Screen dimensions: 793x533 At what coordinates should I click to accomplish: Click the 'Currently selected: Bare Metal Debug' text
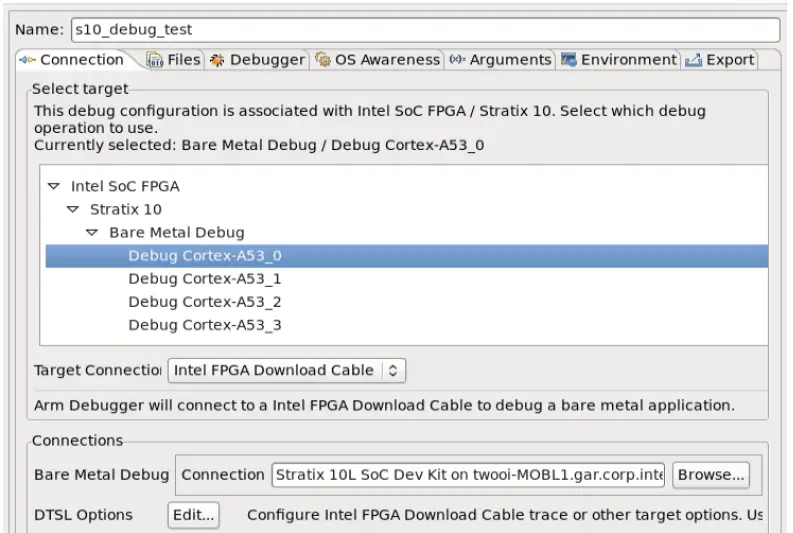coord(259,145)
